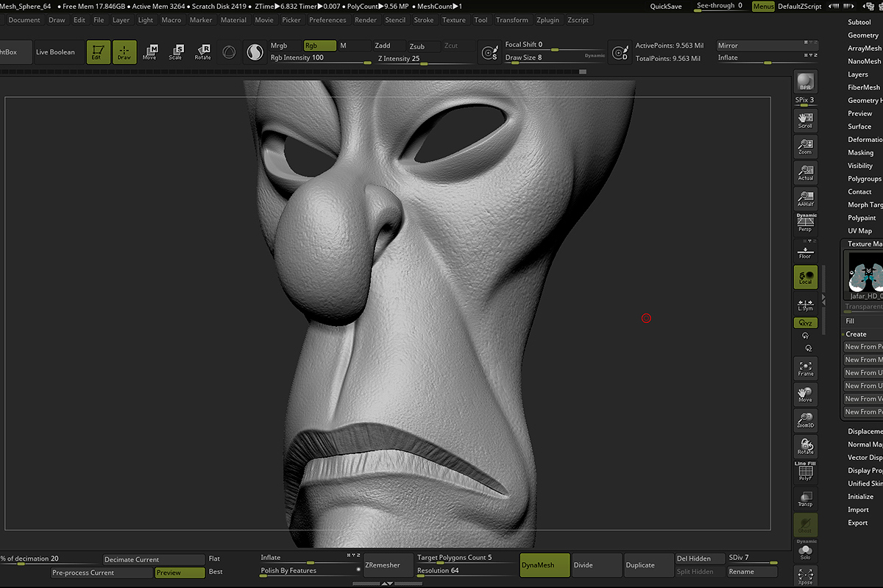Toggle L.Sym local symmetry
The image size is (883, 588).
pos(805,303)
